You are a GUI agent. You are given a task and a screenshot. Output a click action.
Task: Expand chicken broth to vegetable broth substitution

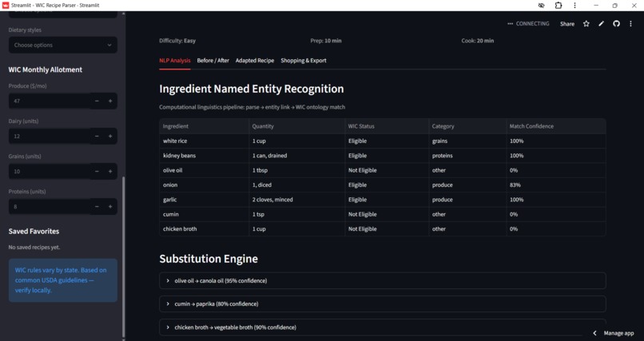[383, 327]
